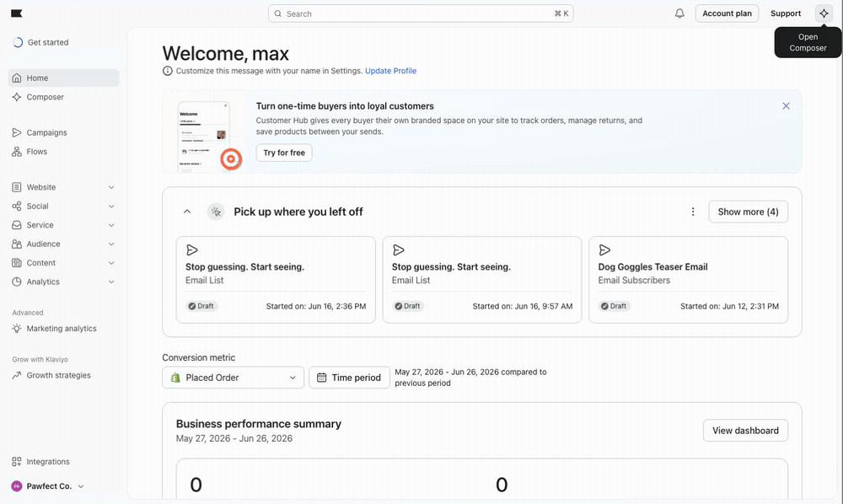The image size is (843, 504).
Task: Open Marketing analytics in the sidebar
Action: [63, 329]
